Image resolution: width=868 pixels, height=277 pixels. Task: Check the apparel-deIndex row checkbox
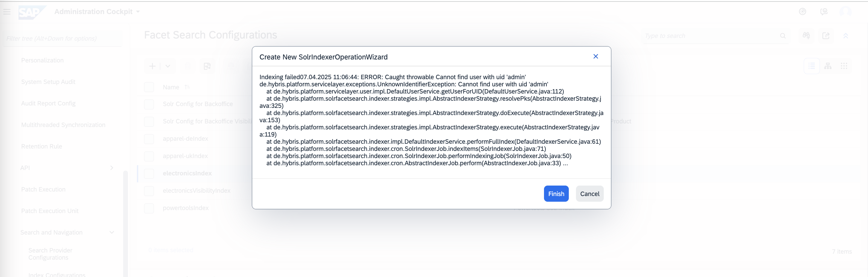pyautogui.click(x=149, y=139)
